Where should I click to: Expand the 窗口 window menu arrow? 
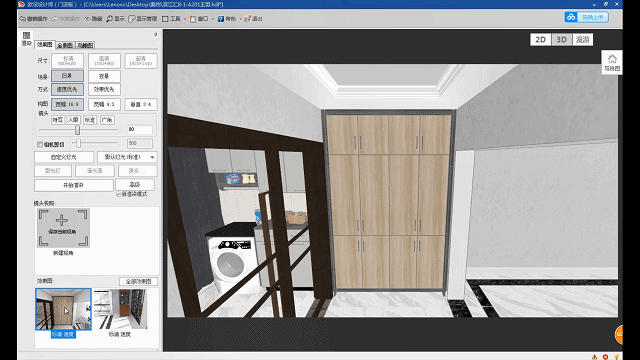click(213, 19)
